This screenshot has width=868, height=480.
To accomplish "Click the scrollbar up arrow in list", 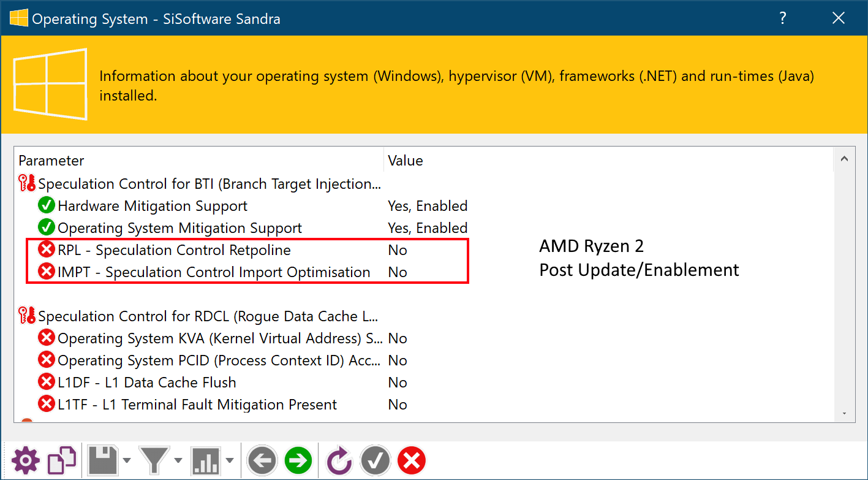I will coord(844,159).
